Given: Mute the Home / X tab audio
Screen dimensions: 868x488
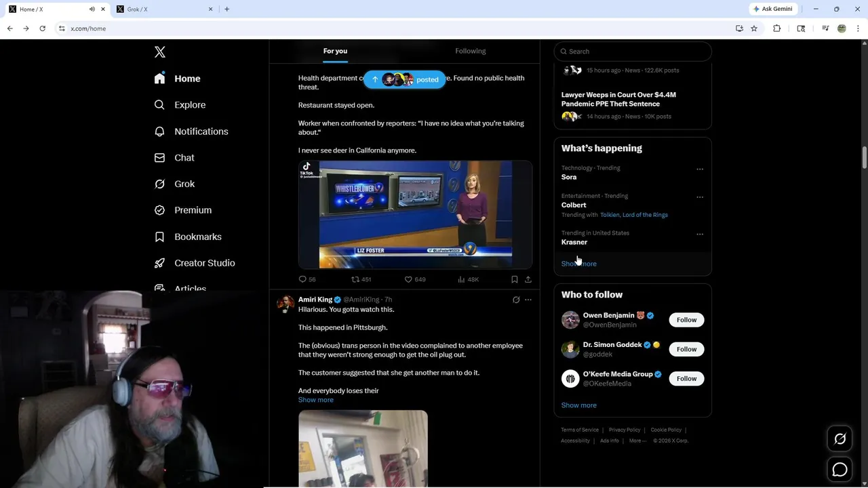Looking at the screenshot, I should (x=92, y=9).
